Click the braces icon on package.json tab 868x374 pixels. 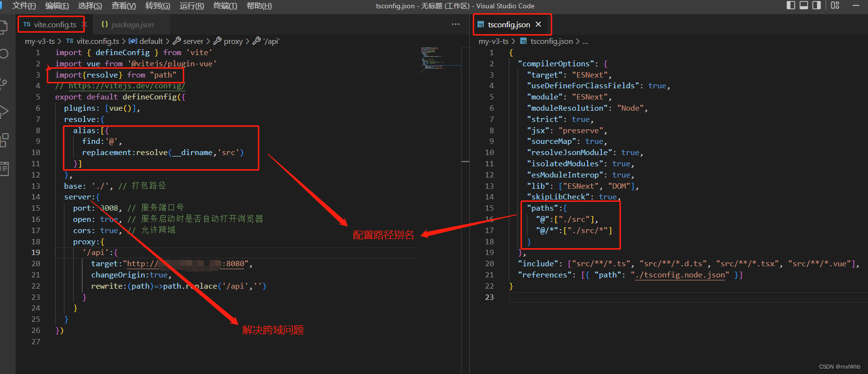[x=105, y=24]
